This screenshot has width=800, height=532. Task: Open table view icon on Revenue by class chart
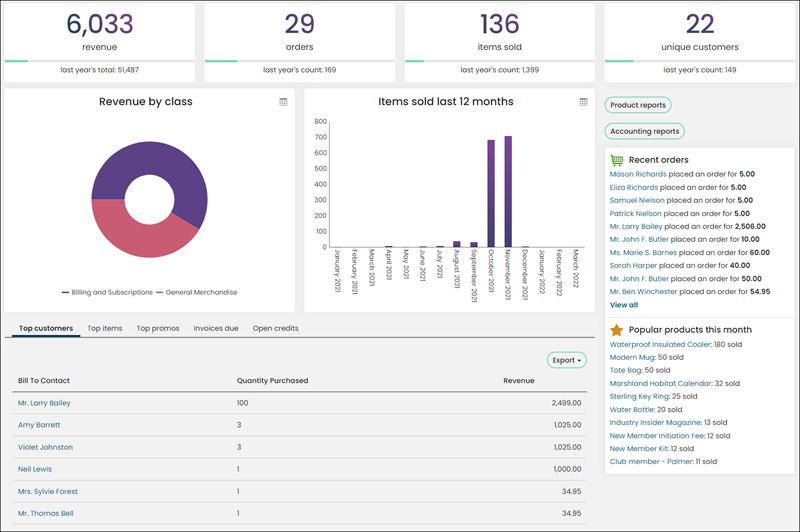[x=283, y=102]
